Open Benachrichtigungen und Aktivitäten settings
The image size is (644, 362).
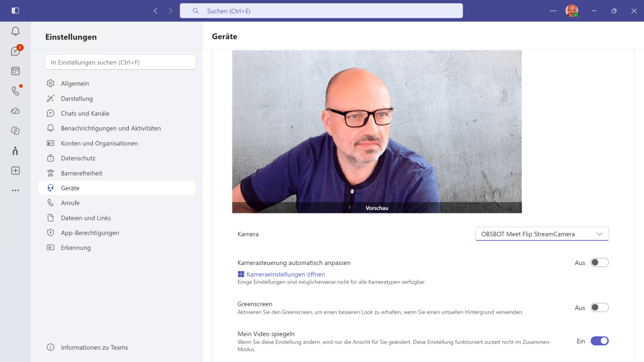117,129
